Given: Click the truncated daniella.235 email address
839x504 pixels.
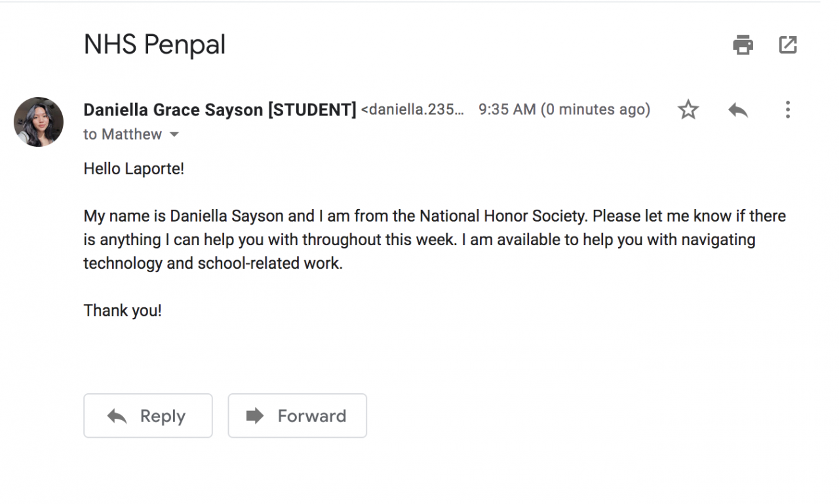Looking at the screenshot, I should click(413, 109).
